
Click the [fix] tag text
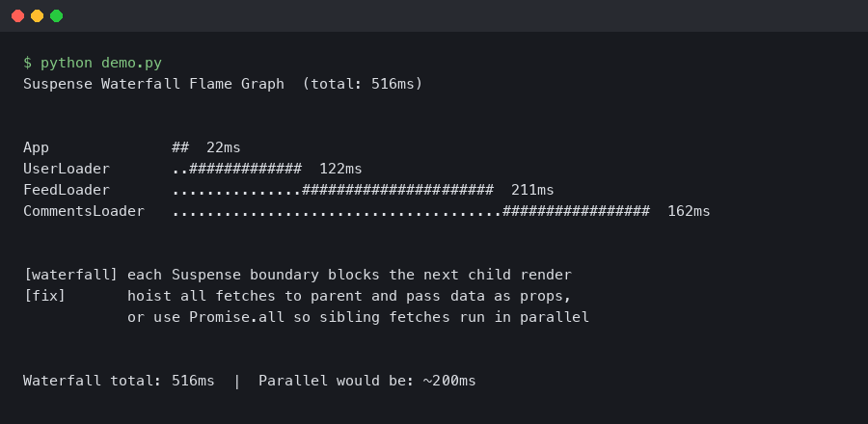tap(44, 296)
